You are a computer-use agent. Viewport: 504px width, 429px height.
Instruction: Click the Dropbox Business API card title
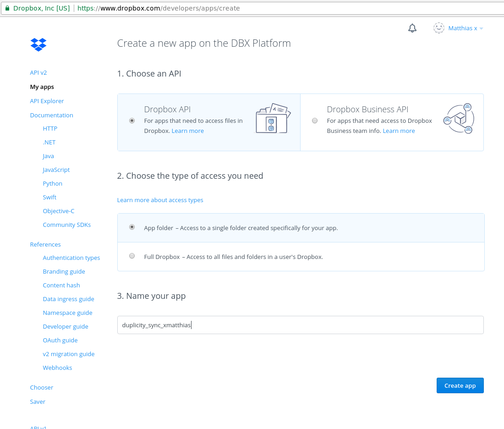point(367,110)
